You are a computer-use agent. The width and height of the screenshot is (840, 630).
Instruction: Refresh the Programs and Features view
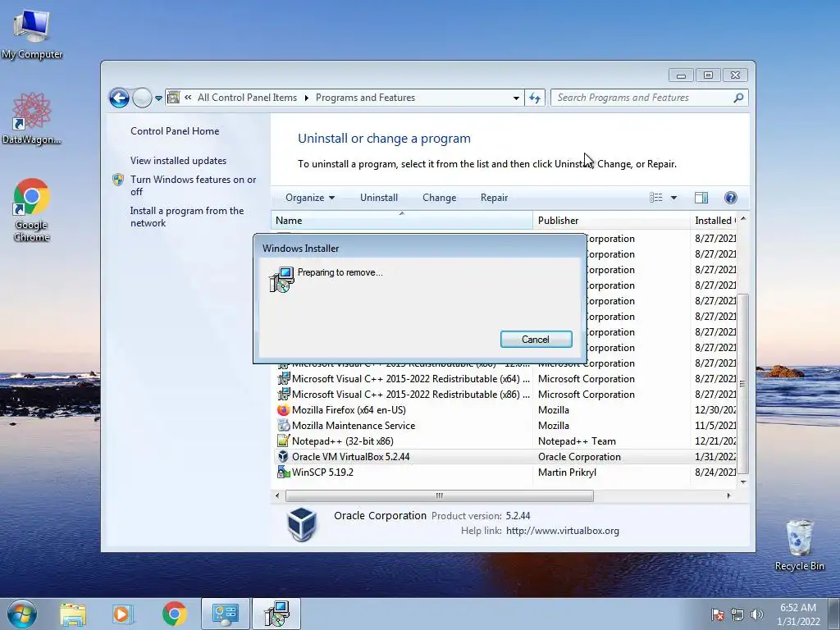tap(535, 98)
